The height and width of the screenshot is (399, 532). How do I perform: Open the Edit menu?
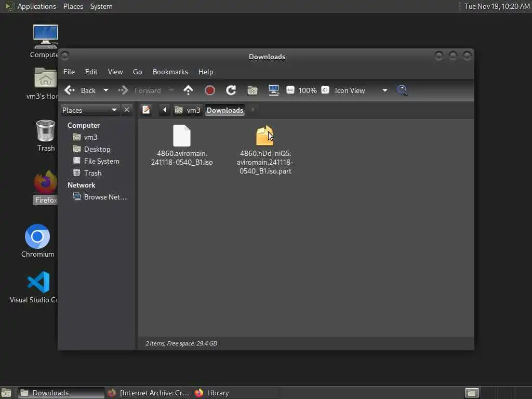(91, 72)
